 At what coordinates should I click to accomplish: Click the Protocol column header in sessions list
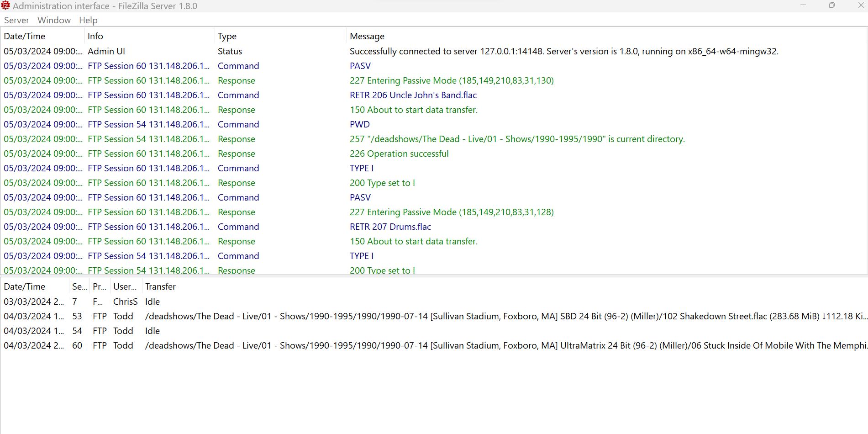tap(100, 286)
